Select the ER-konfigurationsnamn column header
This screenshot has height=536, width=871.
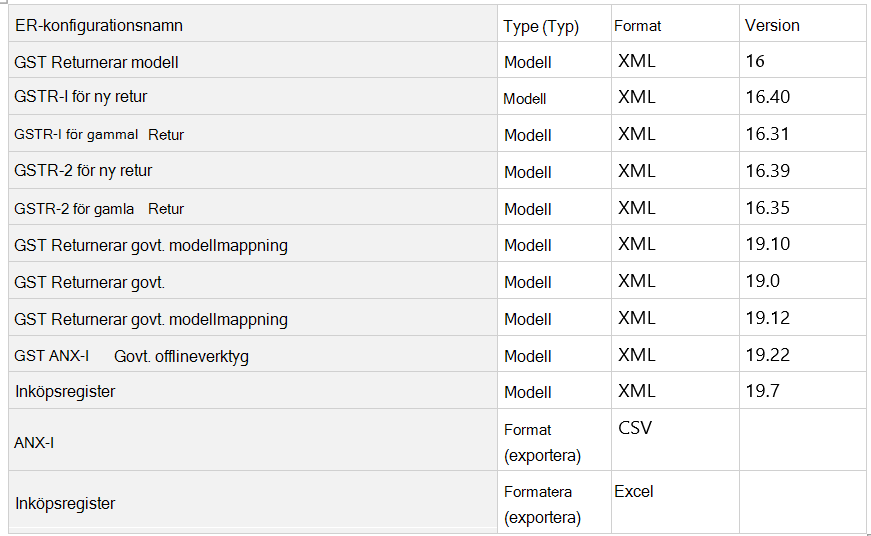253,25
